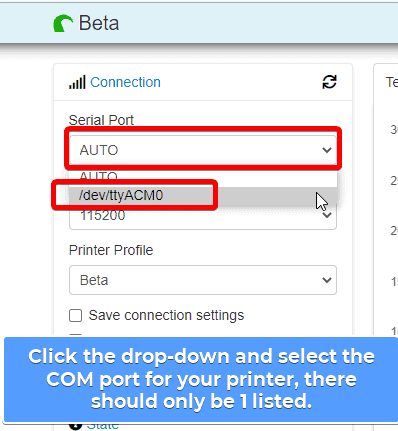Click the signal bars icon beside Connection
398x431 pixels.
tap(77, 82)
